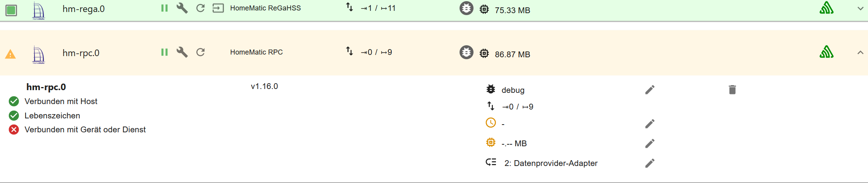
Task: Edit the memory limit setting
Action: pyautogui.click(x=650, y=144)
